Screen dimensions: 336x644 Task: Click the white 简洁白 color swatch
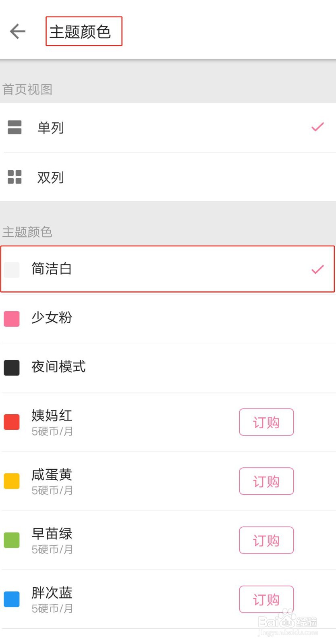12,270
